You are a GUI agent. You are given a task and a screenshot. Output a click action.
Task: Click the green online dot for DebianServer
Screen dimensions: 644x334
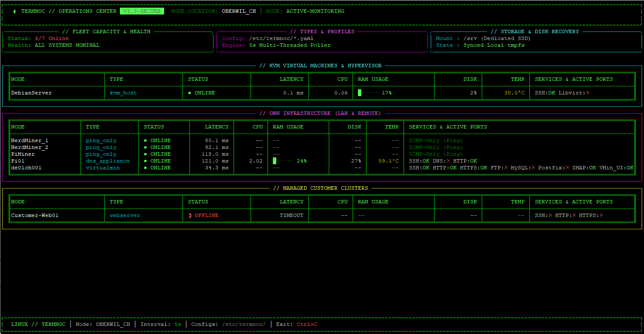[x=190, y=93]
